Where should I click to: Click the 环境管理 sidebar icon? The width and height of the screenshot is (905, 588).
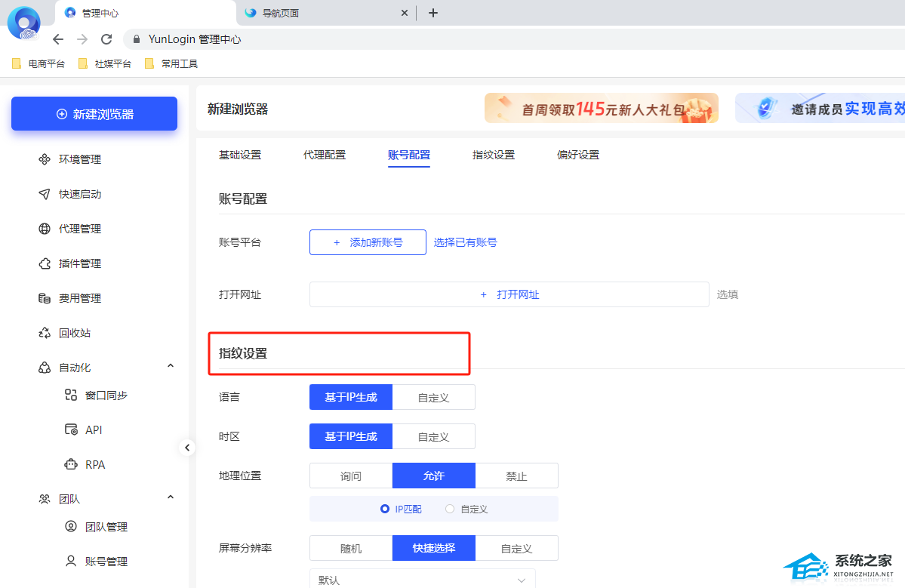coord(45,159)
